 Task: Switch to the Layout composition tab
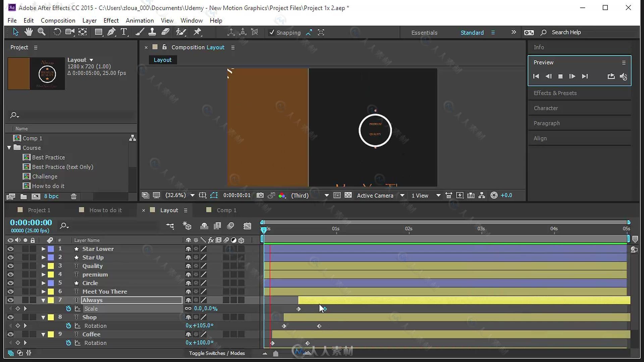click(169, 210)
